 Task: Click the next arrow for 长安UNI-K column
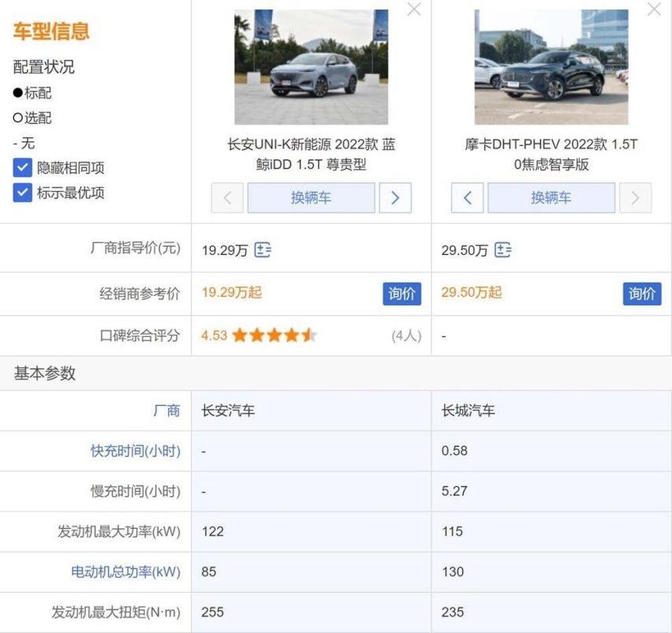395,197
